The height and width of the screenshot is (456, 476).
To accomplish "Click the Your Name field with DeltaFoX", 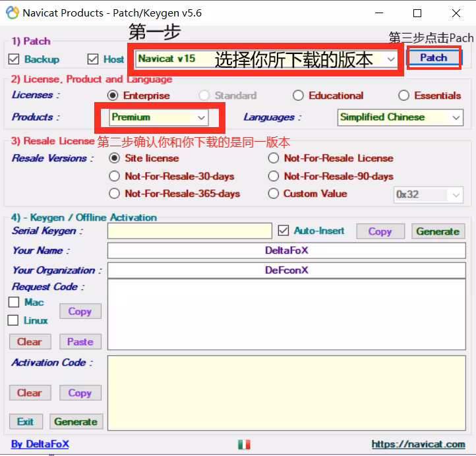I will pyautogui.click(x=287, y=250).
